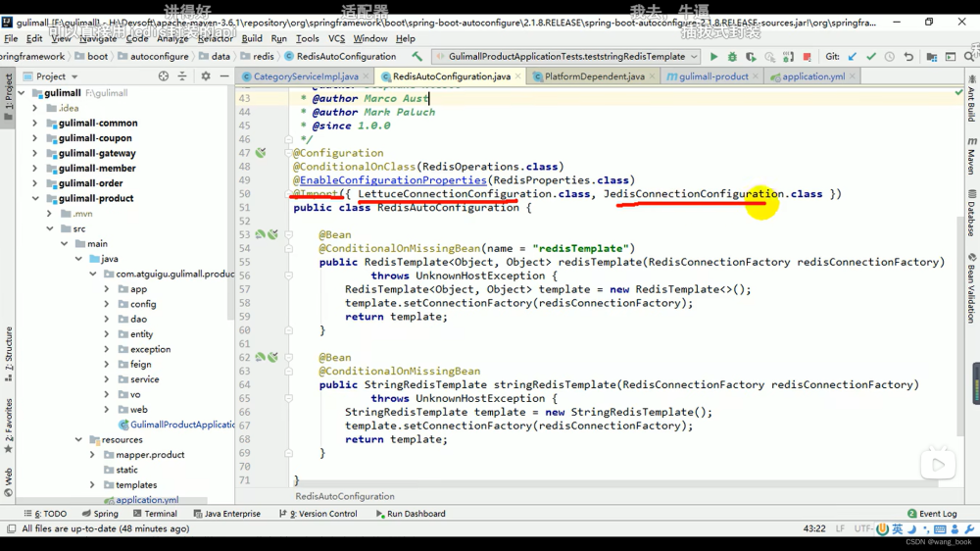Open Project panel settings gear
The image size is (980, 551).
click(x=206, y=76)
